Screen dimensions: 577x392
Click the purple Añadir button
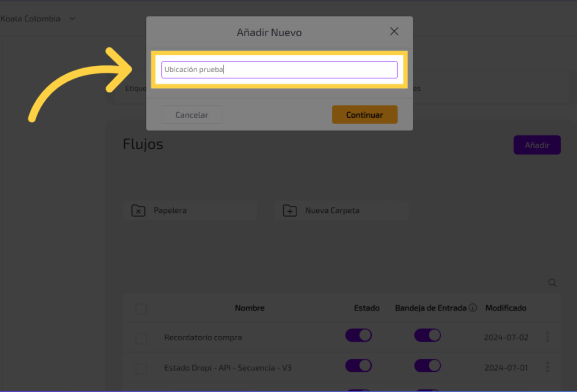[537, 145]
